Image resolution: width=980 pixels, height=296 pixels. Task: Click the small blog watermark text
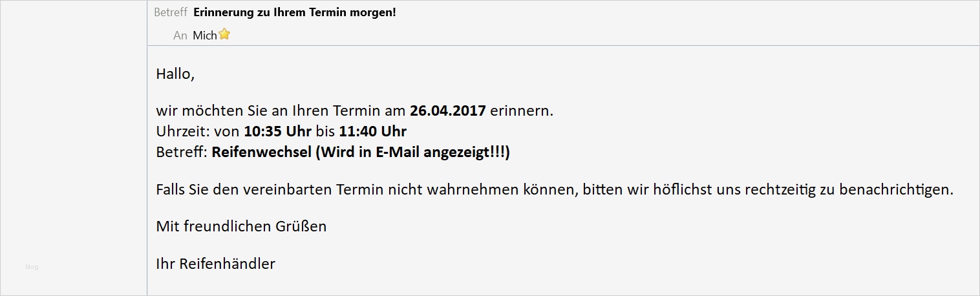[x=32, y=266]
